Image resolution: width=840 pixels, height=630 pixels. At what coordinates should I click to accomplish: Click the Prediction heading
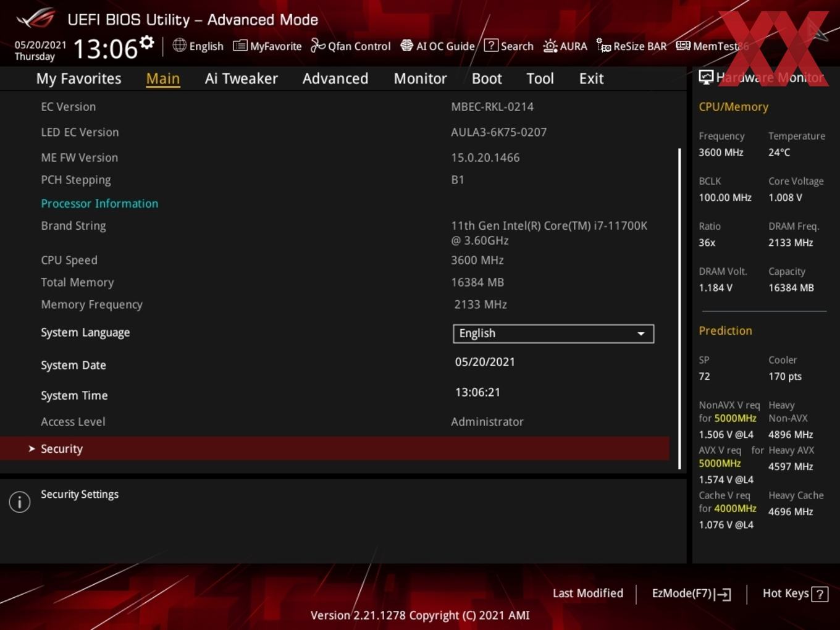725,330
